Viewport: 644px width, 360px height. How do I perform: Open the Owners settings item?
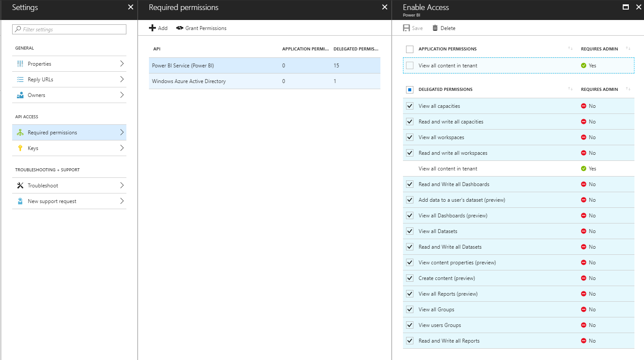pyautogui.click(x=69, y=95)
